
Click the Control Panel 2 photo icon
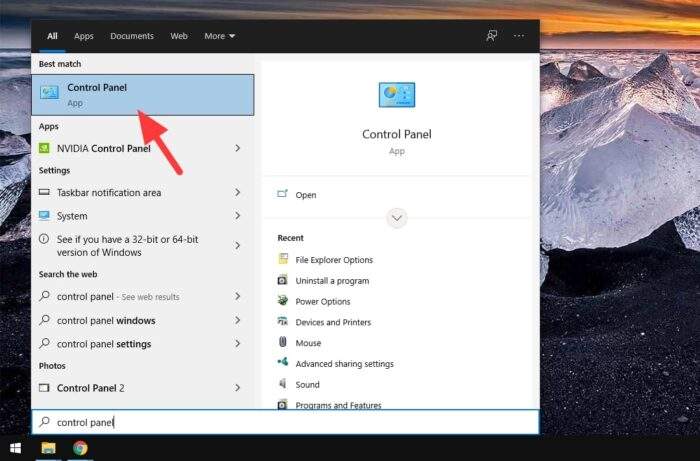[44, 387]
